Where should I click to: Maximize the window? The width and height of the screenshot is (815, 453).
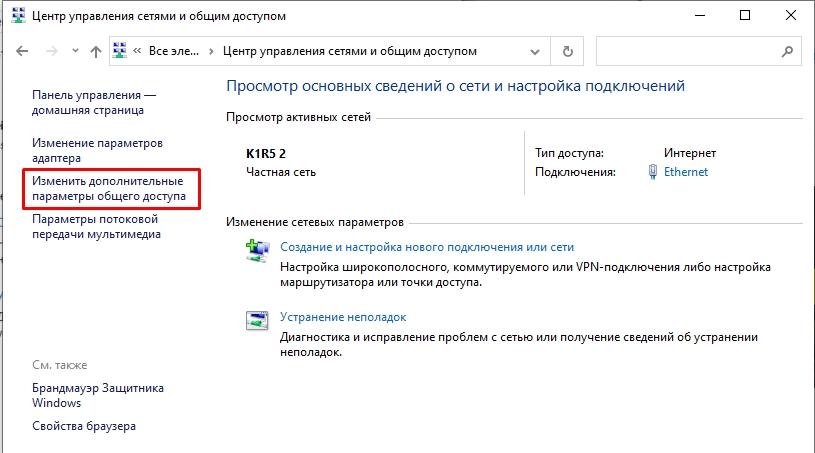click(x=745, y=16)
